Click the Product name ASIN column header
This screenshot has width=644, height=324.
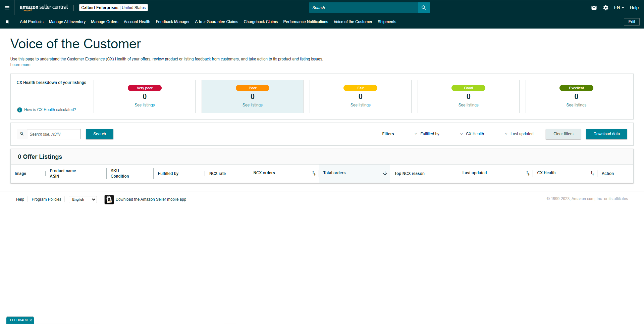(x=63, y=174)
